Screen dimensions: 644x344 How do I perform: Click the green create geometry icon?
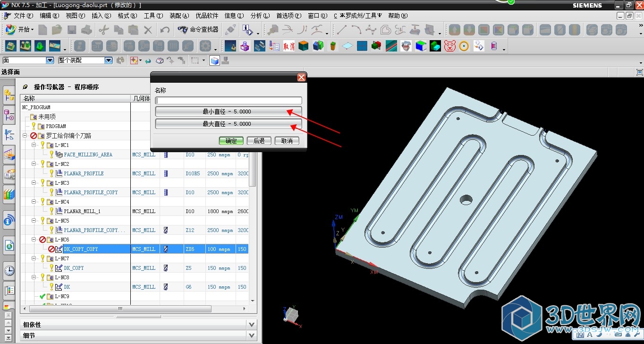(41, 46)
